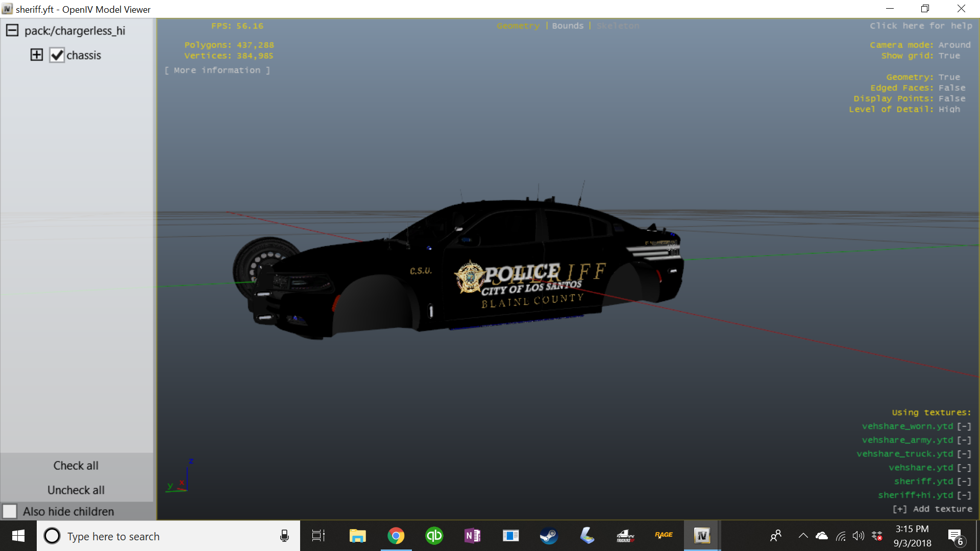This screenshot has width=980, height=551.
Task: Open OneNote from taskbar
Action: [x=472, y=536]
